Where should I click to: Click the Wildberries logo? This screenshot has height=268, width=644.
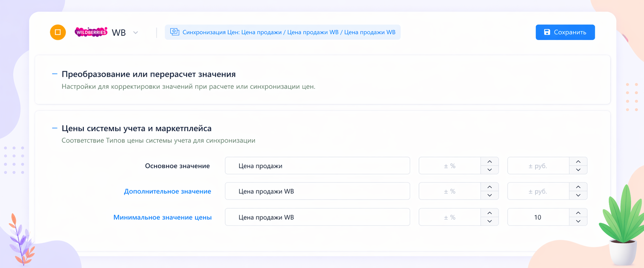[91, 32]
